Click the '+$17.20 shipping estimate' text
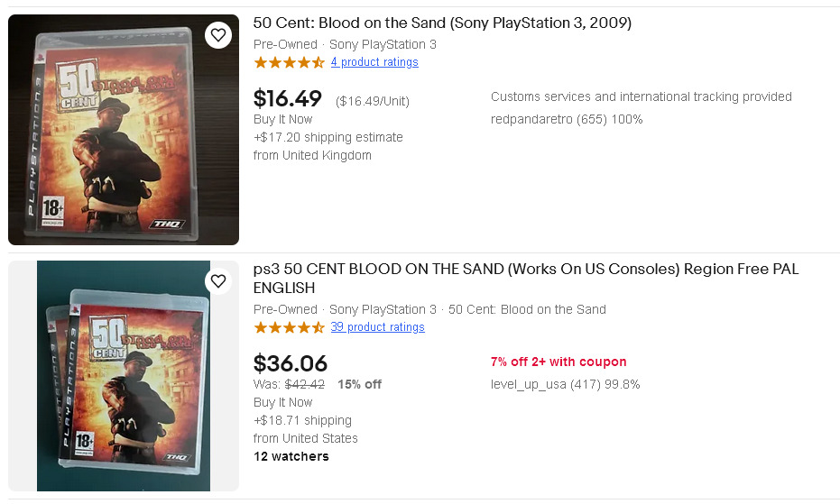The height and width of the screenshot is (504, 840). (328, 137)
